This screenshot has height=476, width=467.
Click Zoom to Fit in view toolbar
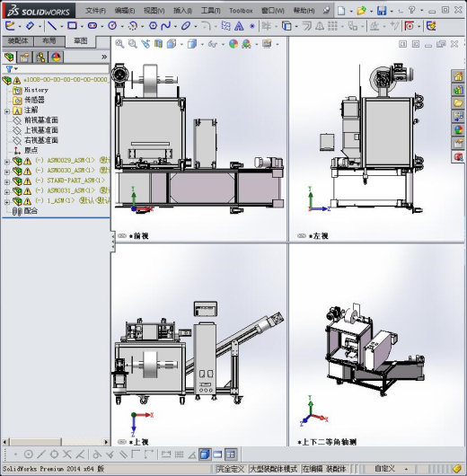119,44
